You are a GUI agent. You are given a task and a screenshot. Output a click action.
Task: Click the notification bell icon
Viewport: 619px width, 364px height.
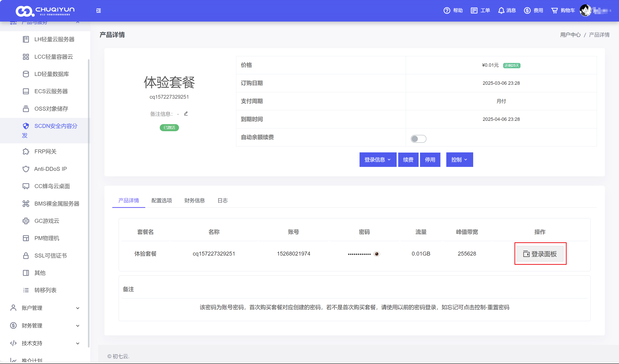tap(501, 11)
